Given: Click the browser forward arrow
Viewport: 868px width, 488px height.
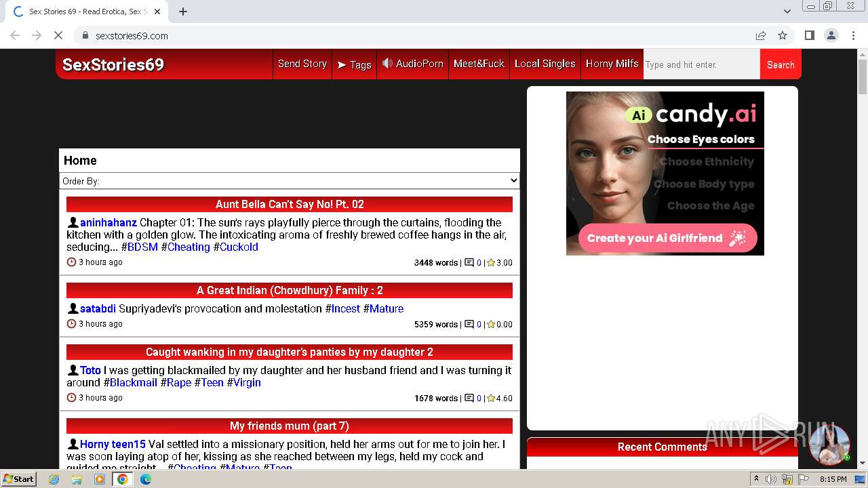Looking at the screenshot, I should pyautogui.click(x=37, y=35).
